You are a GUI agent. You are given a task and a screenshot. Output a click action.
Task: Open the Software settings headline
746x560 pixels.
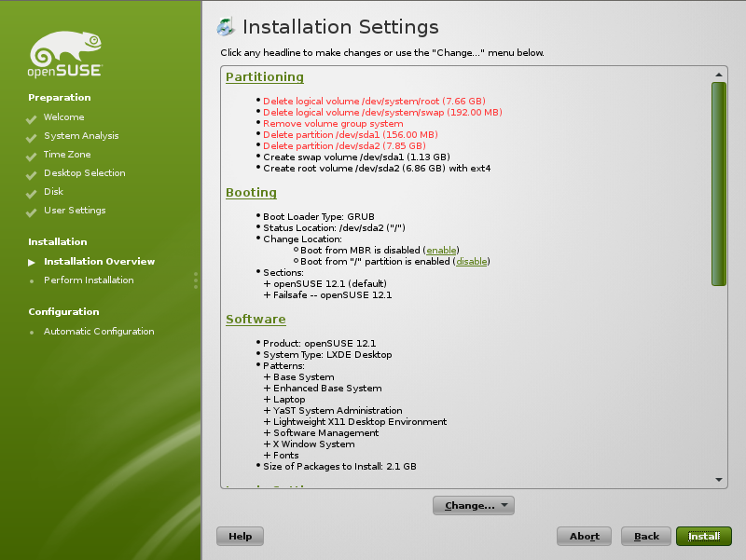coord(256,319)
